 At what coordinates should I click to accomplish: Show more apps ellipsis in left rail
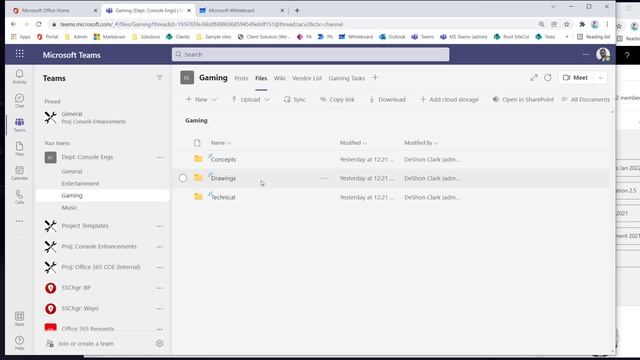[x=19, y=221]
